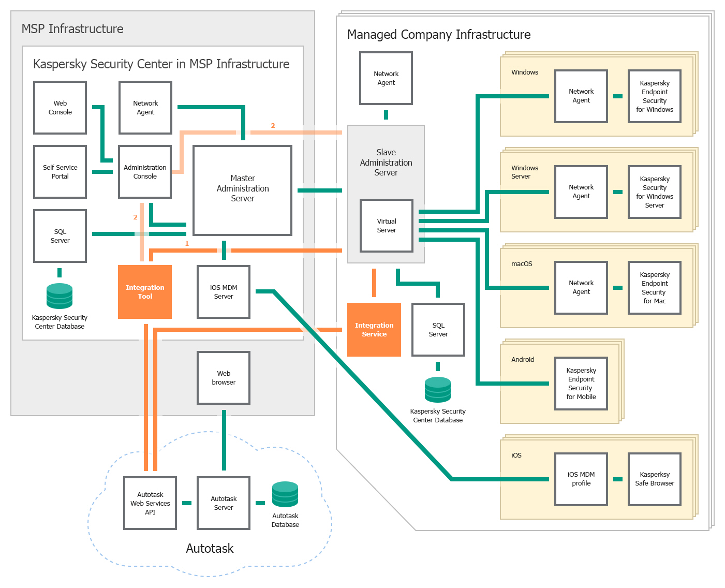Select the Managed Company Infrastructure panel title
Viewport: 725px width, 588px height.
439,35
